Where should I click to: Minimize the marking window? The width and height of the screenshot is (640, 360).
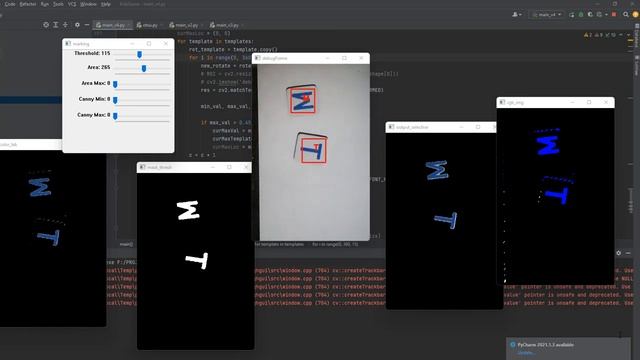132,44
